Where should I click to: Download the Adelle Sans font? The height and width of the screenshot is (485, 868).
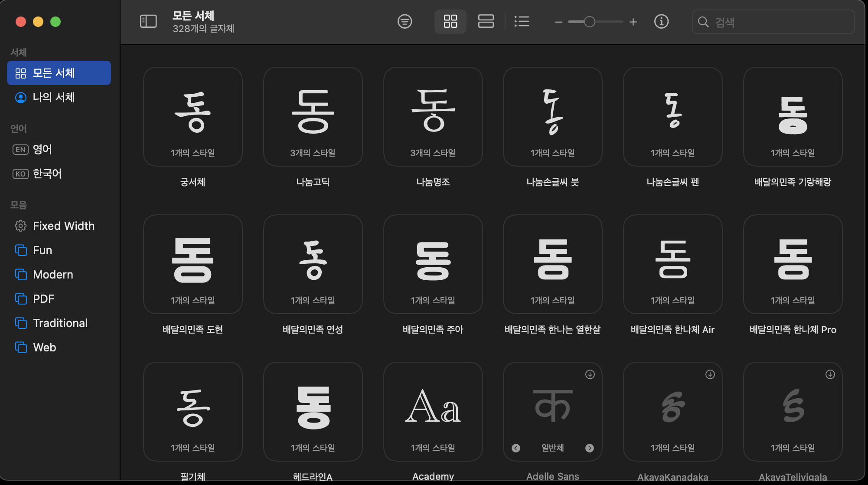(x=590, y=374)
